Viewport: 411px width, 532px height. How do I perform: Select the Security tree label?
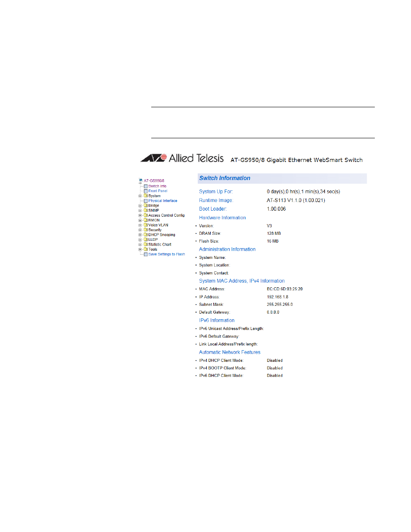(x=155, y=230)
